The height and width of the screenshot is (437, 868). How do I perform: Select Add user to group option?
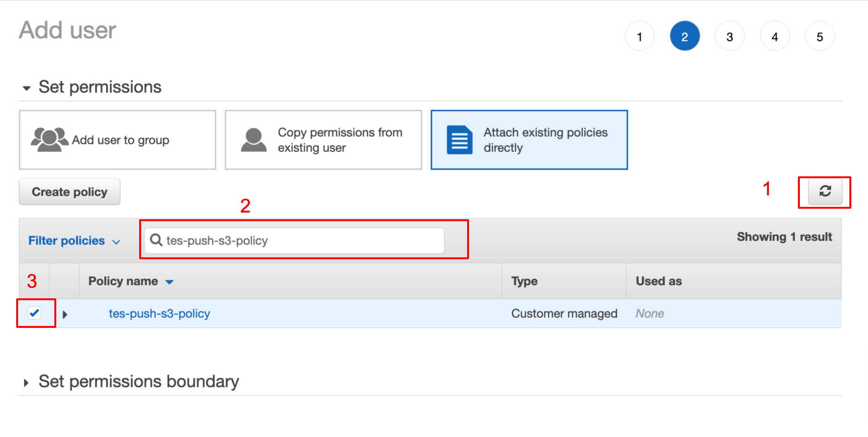click(117, 140)
